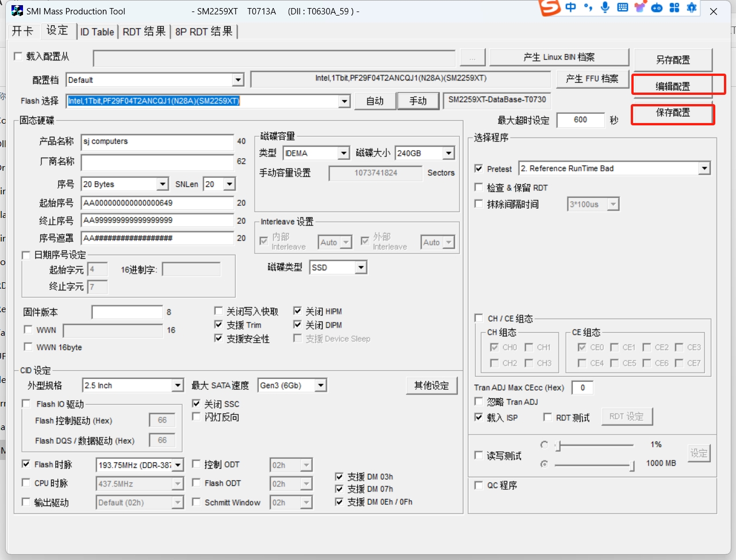Open the SNLen dropdown

pos(229,184)
